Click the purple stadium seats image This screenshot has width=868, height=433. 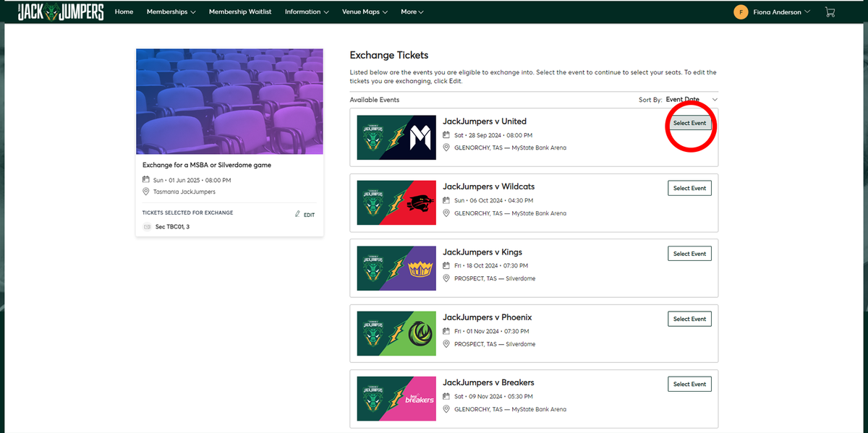(x=229, y=102)
